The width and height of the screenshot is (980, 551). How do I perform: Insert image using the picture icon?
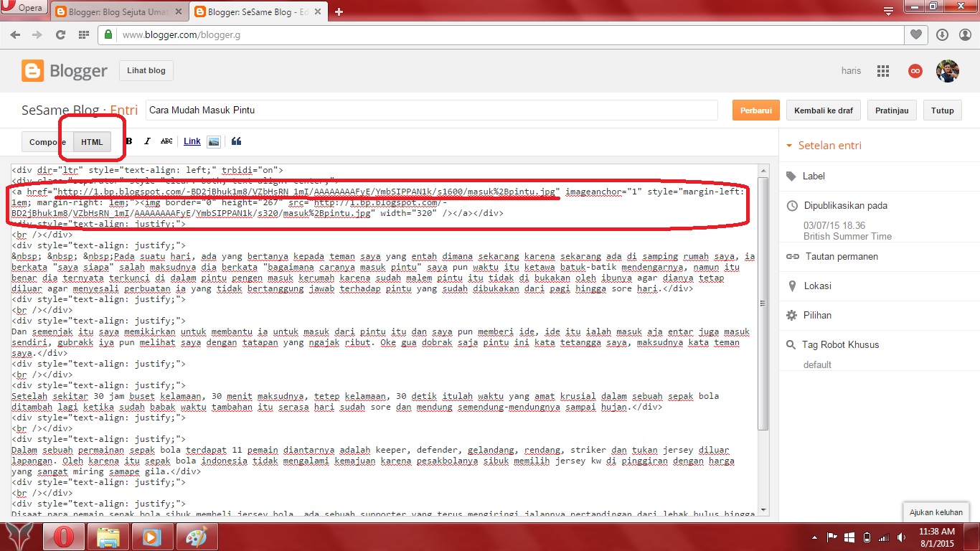pyautogui.click(x=213, y=141)
